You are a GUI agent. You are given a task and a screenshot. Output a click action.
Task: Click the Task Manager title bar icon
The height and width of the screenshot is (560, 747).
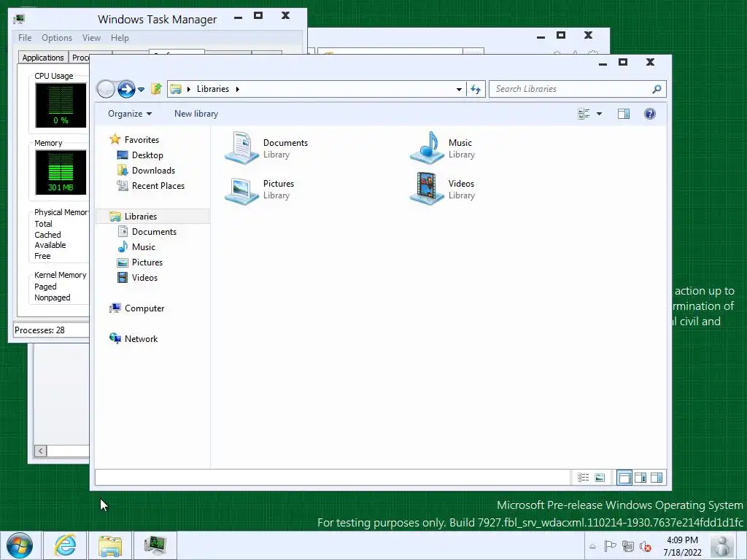click(19, 19)
